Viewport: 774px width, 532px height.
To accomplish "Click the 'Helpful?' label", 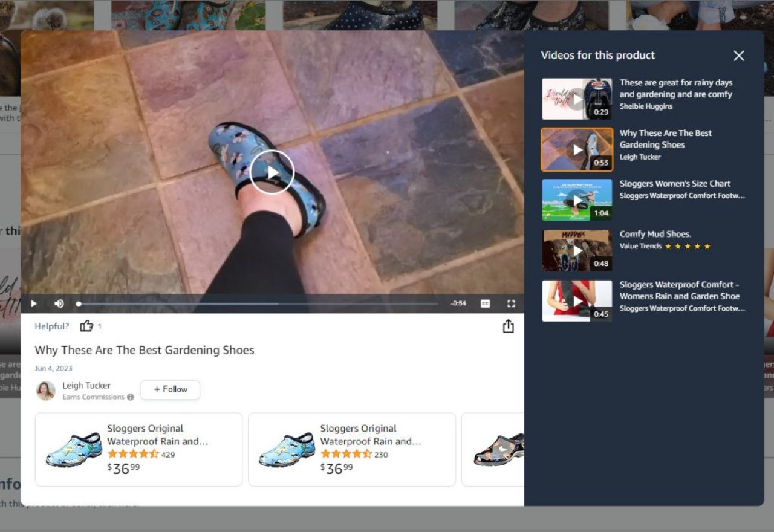I will (x=52, y=326).
